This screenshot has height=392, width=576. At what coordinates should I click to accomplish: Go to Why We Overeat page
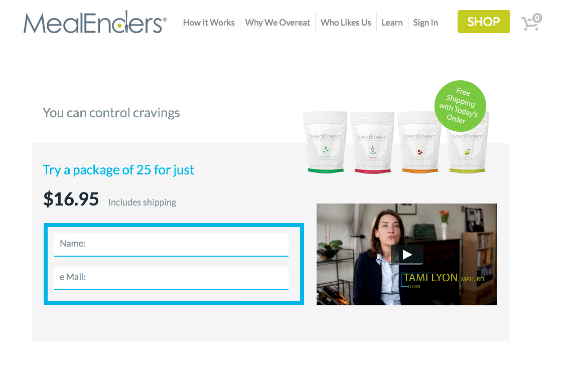[277, 23]
